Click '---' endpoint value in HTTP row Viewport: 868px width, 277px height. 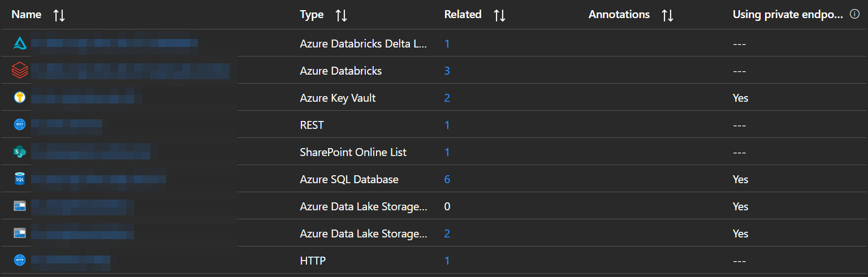coord(740,261)
